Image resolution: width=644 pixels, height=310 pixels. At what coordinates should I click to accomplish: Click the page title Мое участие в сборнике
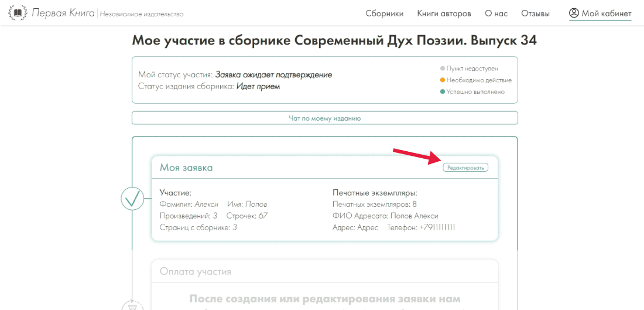334,40
